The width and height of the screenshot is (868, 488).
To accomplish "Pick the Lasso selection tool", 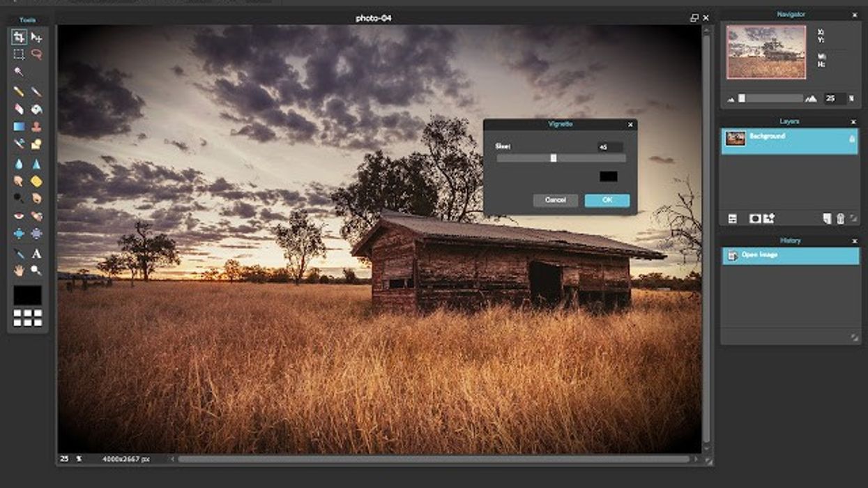I will click(36, 54).
